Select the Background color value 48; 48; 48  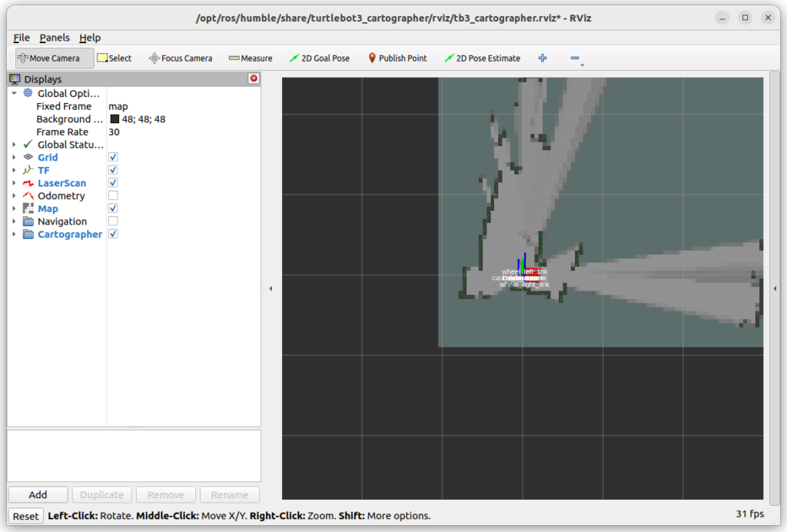pyautogui.click(x=144, y=119)
